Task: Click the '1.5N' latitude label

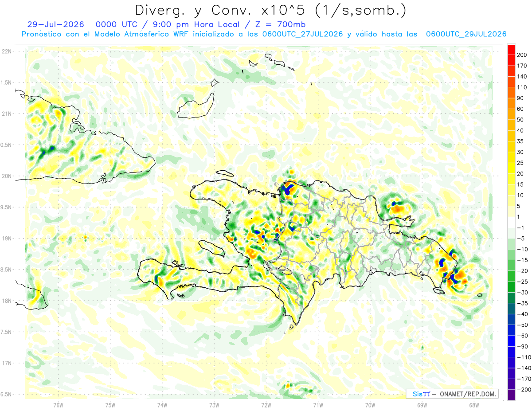Action: (x=6, y=82)
